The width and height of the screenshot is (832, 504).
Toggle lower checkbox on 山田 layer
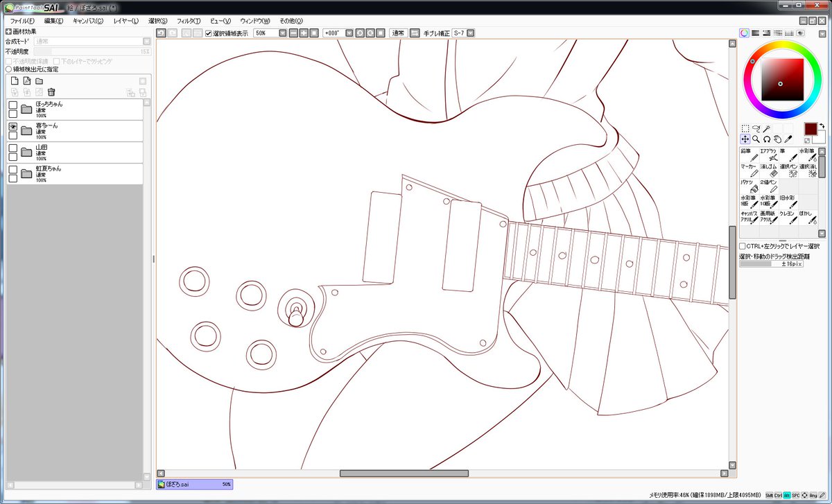tap(12, 157)
